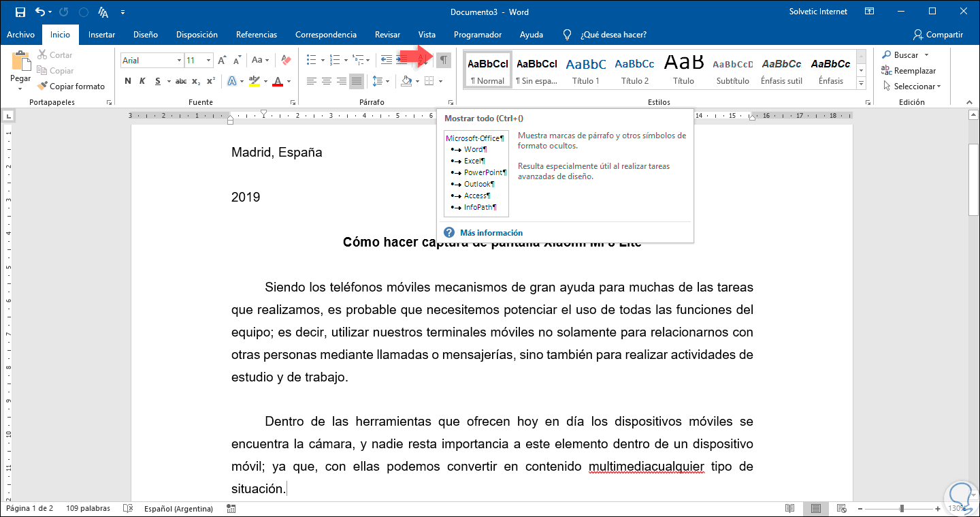Open the font size dropdown
Screen dimensions: 980x517
pos(208,61)
